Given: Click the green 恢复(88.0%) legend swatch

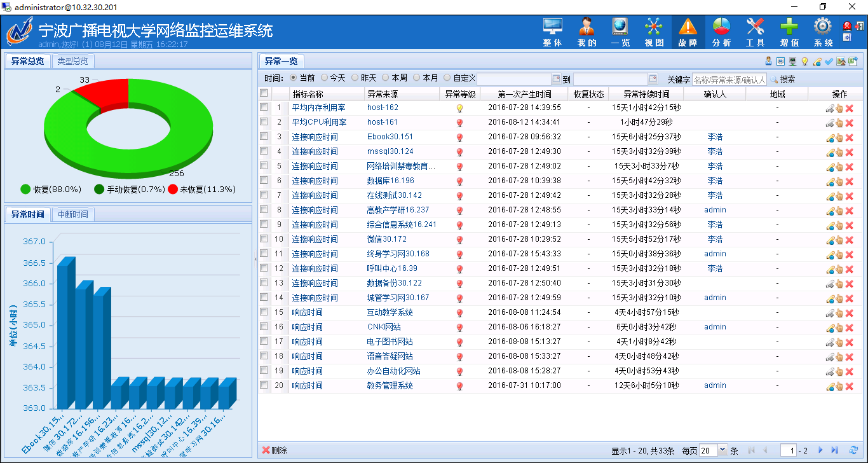Looking at the screenshot, I should point(25,189).
